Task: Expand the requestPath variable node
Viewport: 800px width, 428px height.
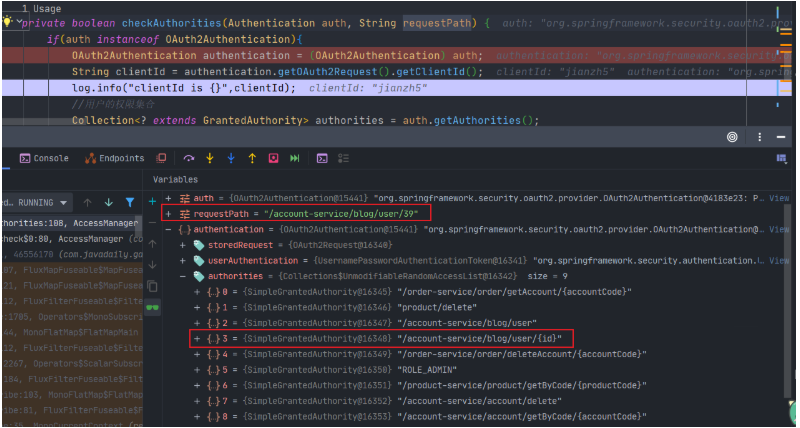Action: click(x=169, y=214)
